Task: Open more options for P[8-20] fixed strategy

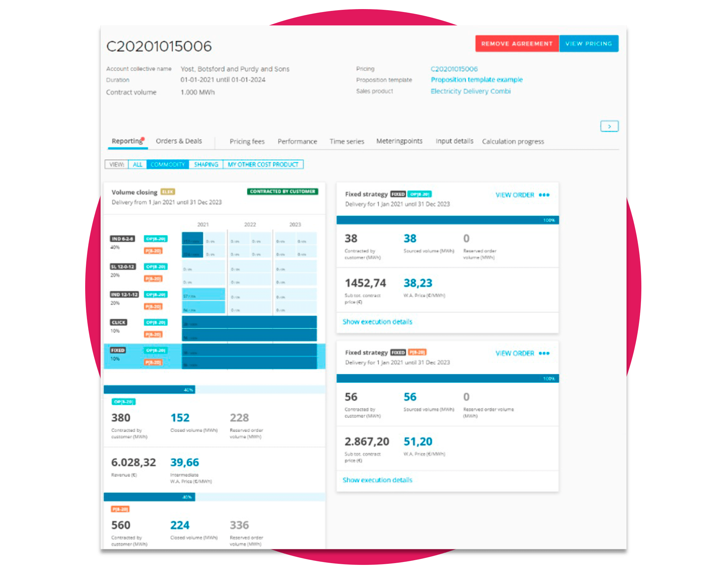Action: [544, 353]
